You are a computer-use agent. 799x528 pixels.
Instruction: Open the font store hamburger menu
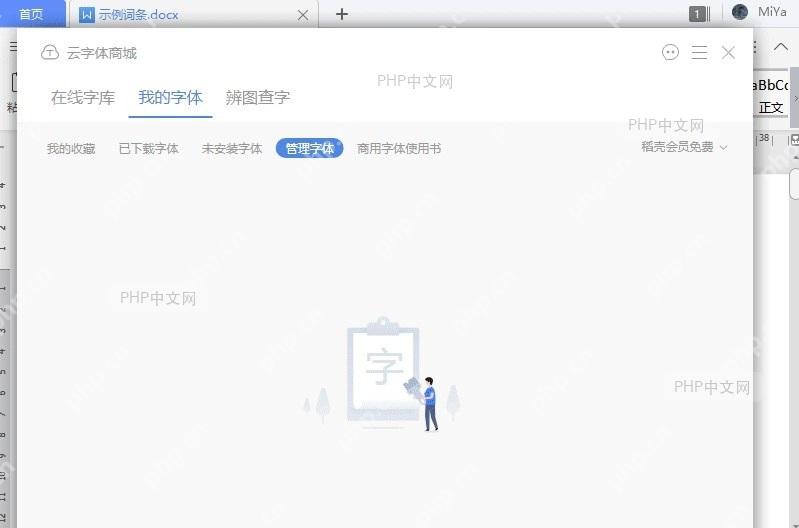(x=699, y=52)
